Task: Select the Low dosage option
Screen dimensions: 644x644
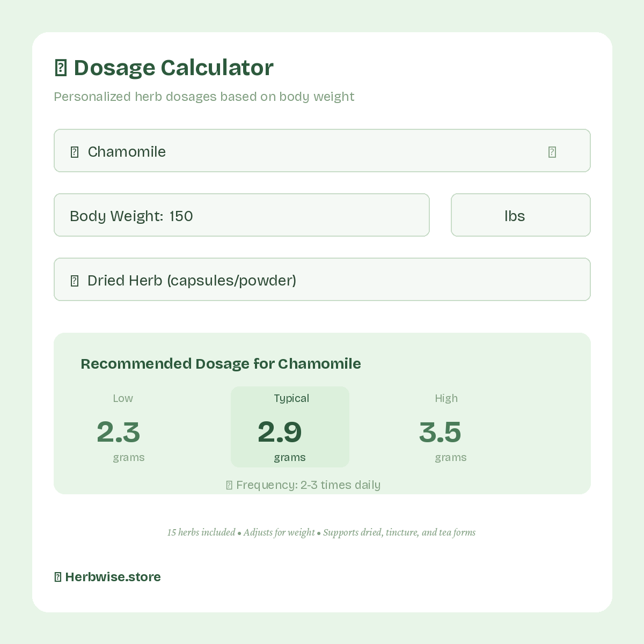Action: coord(128,427)
